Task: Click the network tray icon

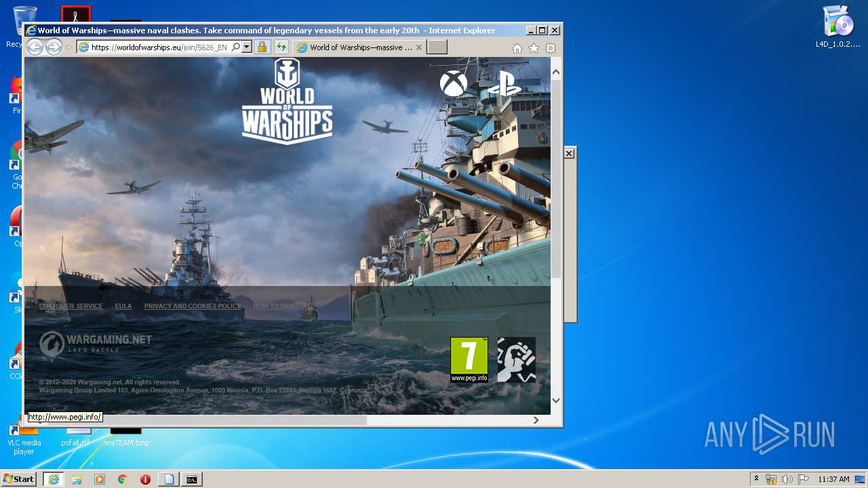Action: tap(771, 479)
